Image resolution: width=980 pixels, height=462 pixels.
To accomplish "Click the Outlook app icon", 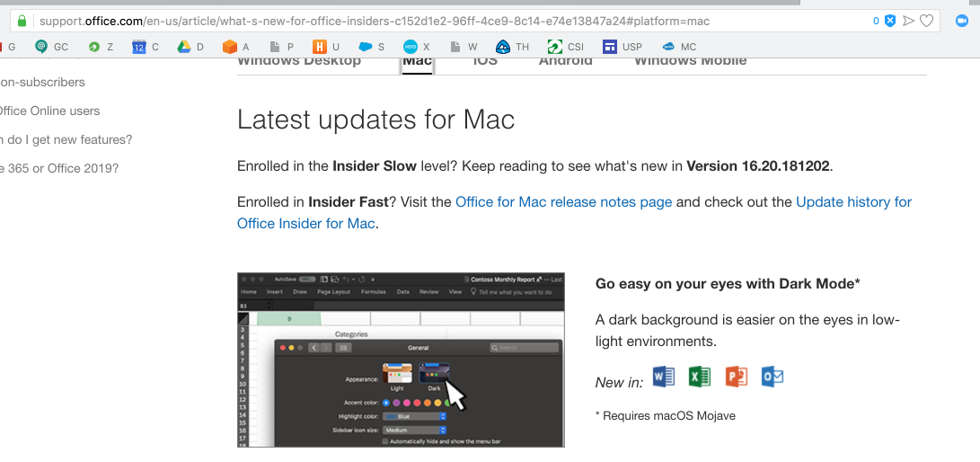I will pyautogui.click(x=773, y=377).
